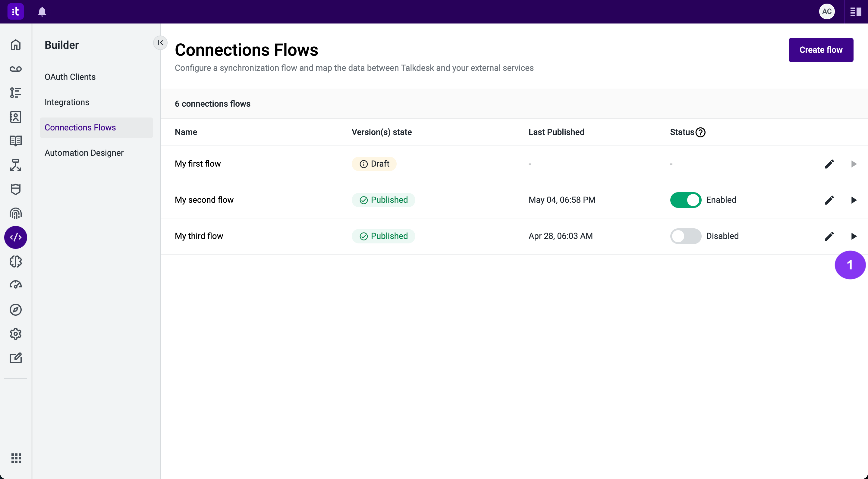Click the collapse sidebar arrow button
Image resolution: width=868 pixels, height=479 pixels.
pos(159,42)
